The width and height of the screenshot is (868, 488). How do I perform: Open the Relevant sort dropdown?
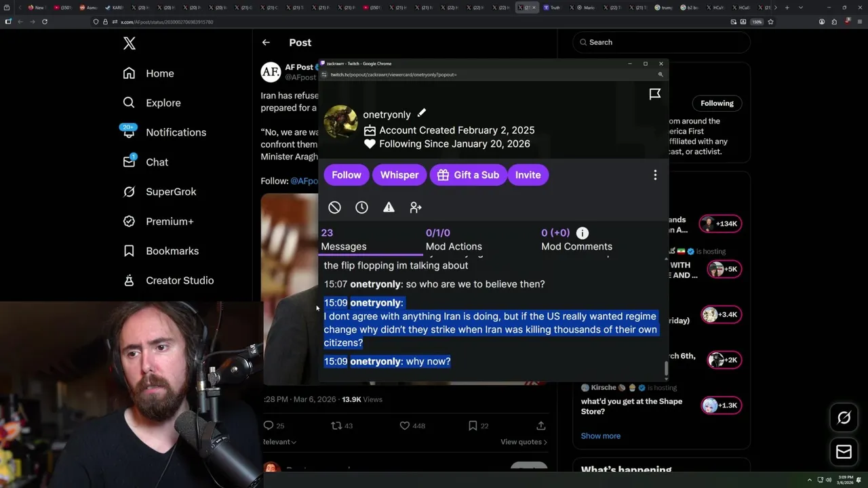pyautogui.click(x=279, y=442)
